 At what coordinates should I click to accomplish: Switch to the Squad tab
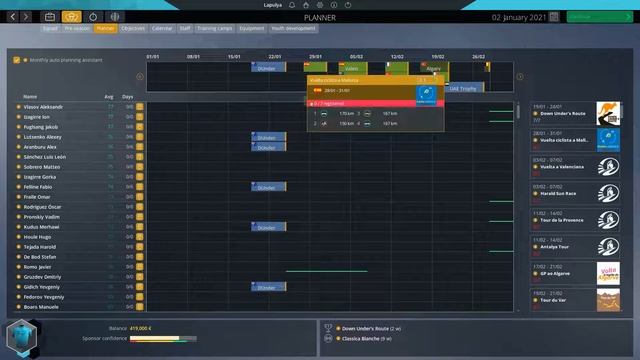50,29
